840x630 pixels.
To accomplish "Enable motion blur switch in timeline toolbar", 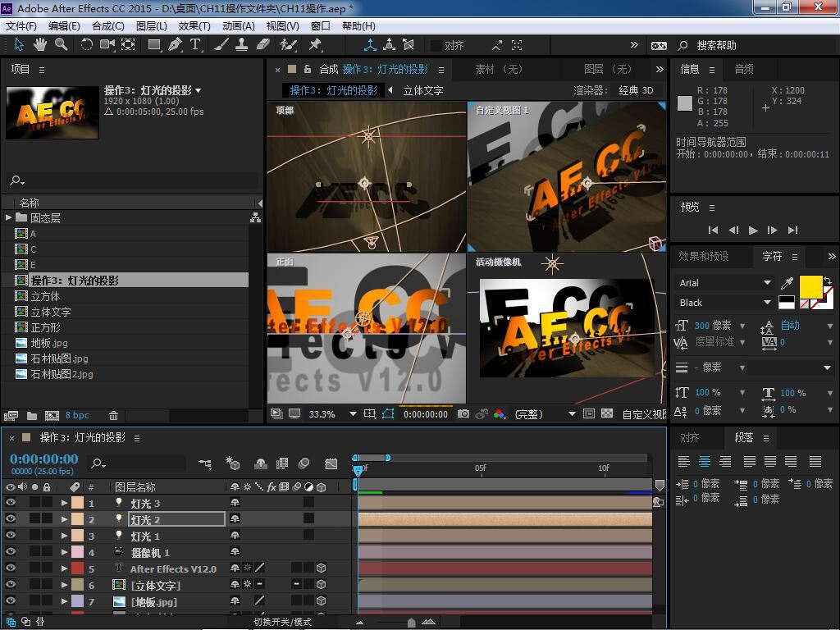I will [x=304, y=463].
